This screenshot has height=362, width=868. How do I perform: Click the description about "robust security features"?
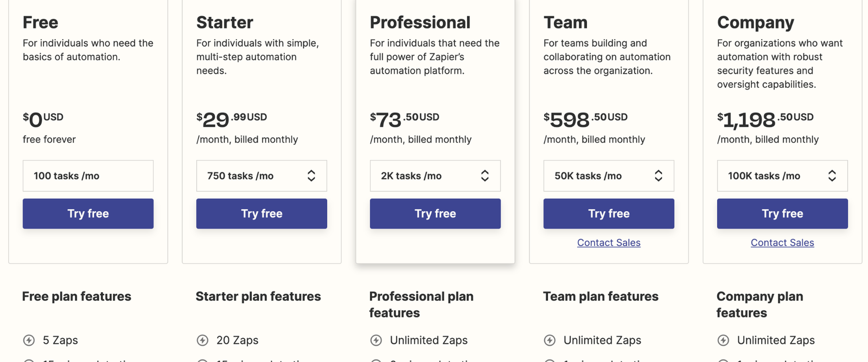(780, 64)
